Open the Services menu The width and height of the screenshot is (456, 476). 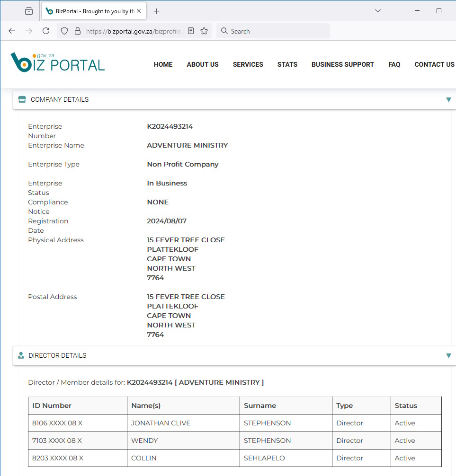[248, 65]
